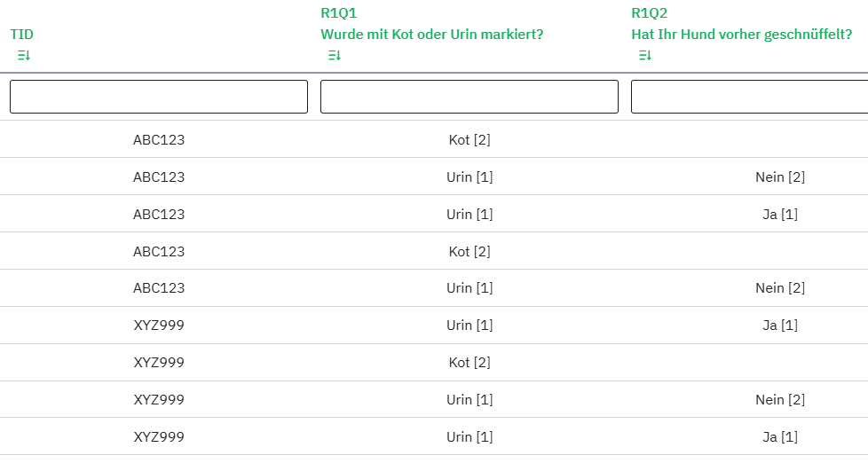Click the R1Q1 header code label
The image size is (868, 463).
338,13
